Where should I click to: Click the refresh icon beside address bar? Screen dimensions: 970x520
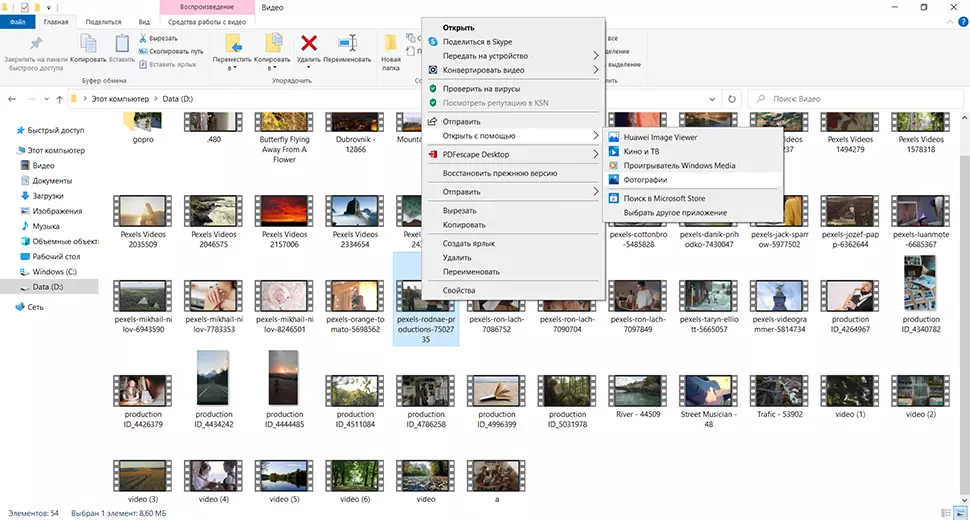[732, 99]
